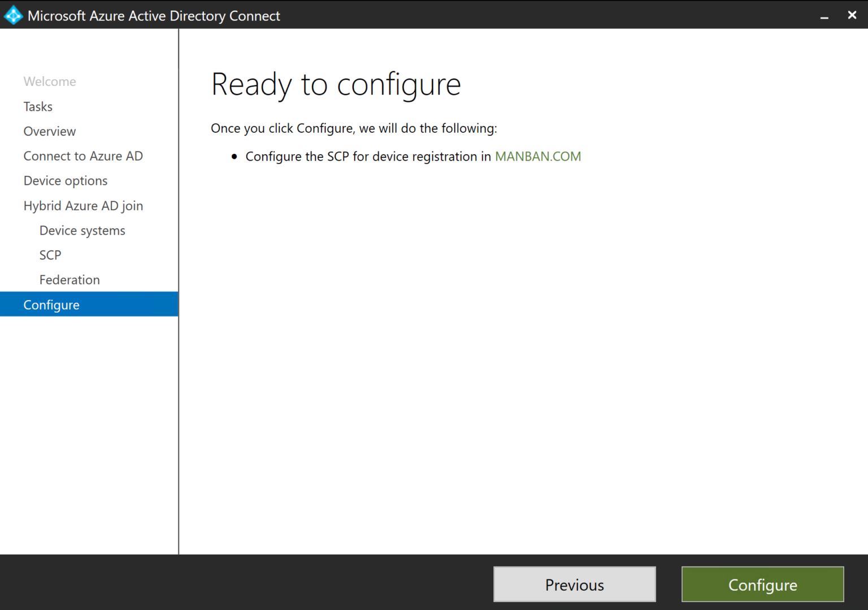Select the grayed-out Welcome step

(x=50, y=81)
